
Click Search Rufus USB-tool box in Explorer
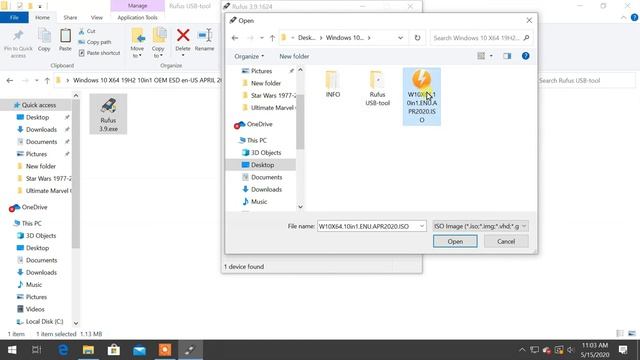coord(586,81)
